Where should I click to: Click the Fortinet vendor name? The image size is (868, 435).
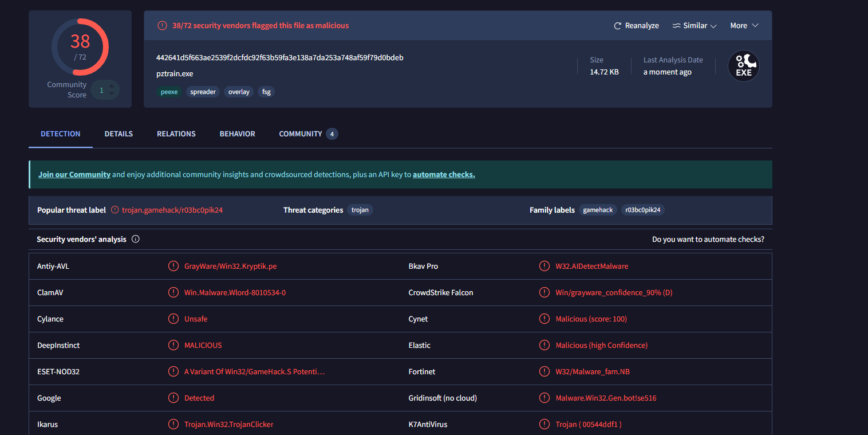422,372
